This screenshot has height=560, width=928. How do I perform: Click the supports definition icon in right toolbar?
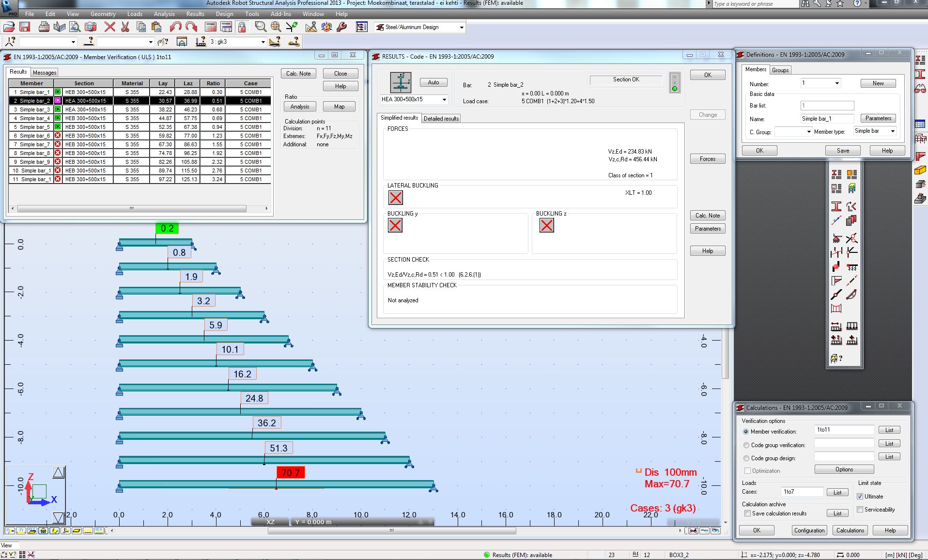click(836, 238)
